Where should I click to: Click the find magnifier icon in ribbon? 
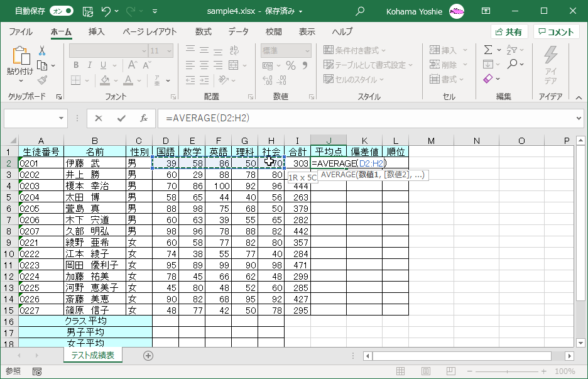coord(513,64)
